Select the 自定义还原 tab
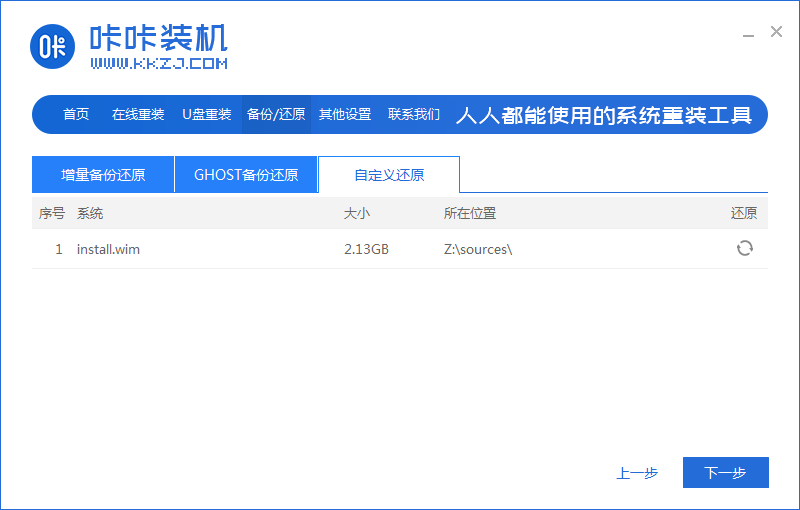The width and height of the screenshot is (800, 510). pyautogui.click(x=389, y=175)
